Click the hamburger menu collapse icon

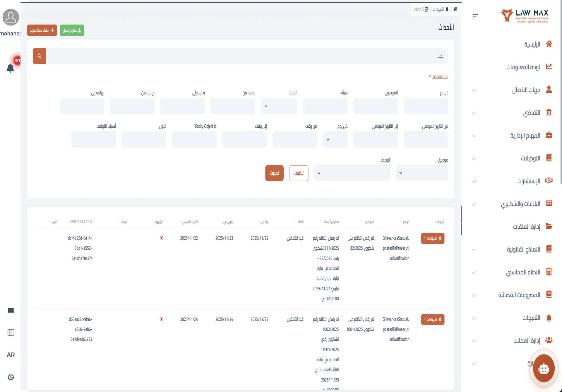tap(475, 16)
